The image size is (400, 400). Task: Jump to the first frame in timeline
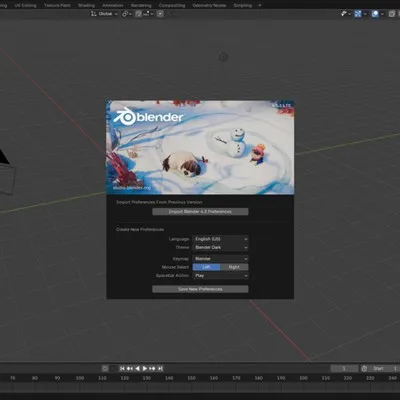[x=122, y=368]
